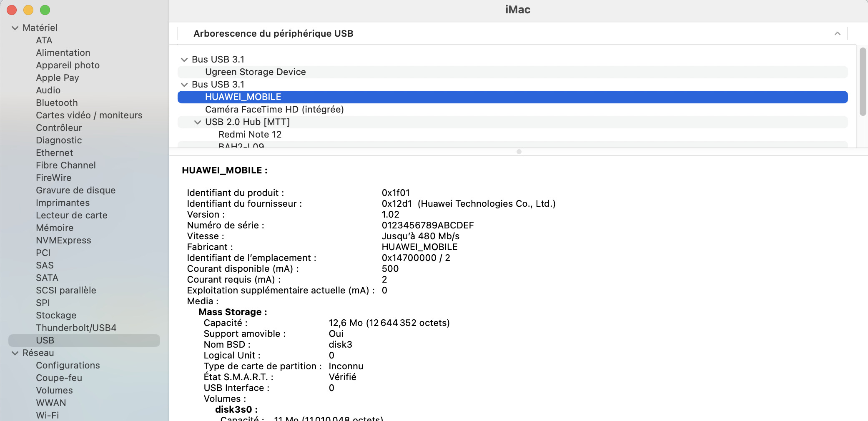Select FireWire in the sidebar

pyautogui.click(x=53, y=178)
